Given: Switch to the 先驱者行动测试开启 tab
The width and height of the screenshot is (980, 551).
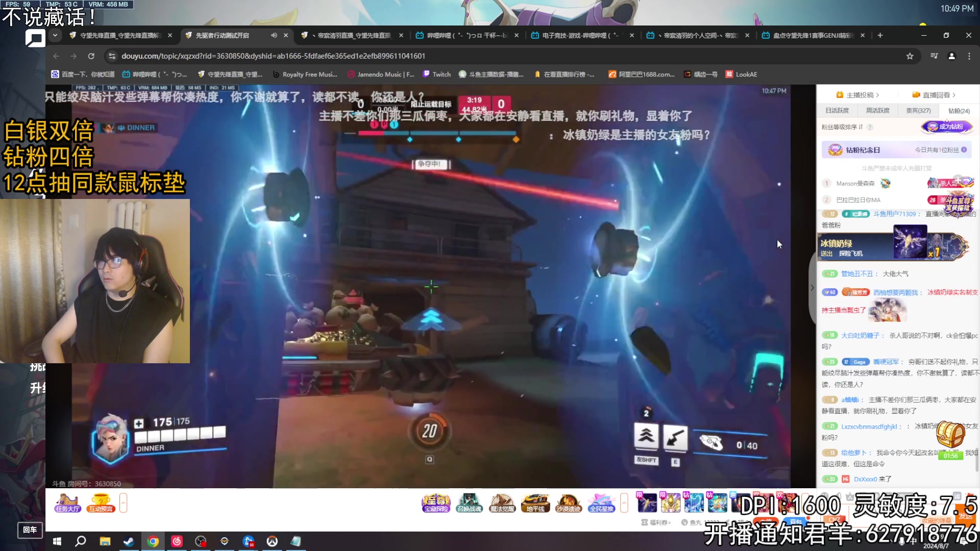Looking at the screenshot, I should coord(236,35).
